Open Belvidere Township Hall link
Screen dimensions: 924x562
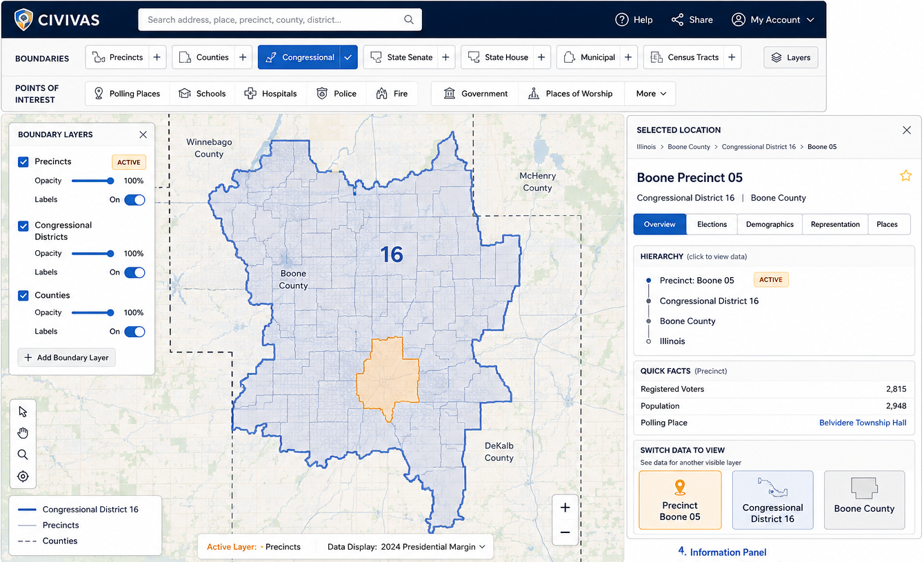pyautogui.click(x=863, y=423)
